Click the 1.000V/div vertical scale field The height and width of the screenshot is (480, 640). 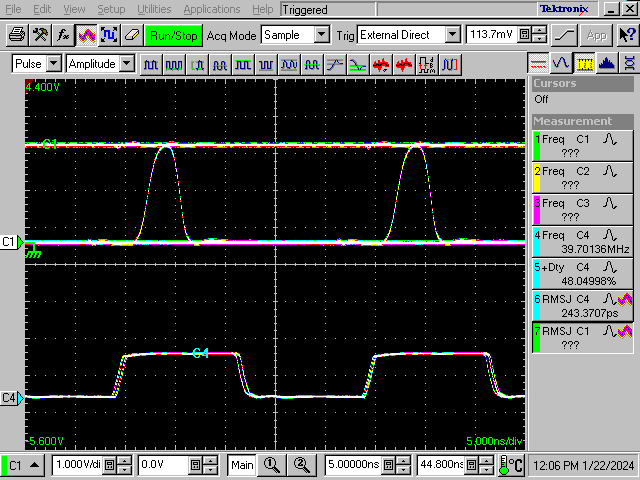(78, 465)
